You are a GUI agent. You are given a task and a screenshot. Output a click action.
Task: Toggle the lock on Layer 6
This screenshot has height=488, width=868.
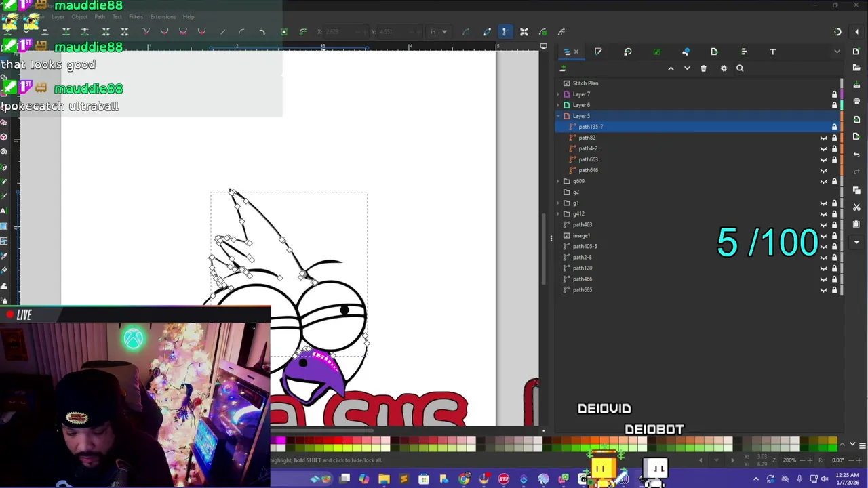[x=834, y=105]
